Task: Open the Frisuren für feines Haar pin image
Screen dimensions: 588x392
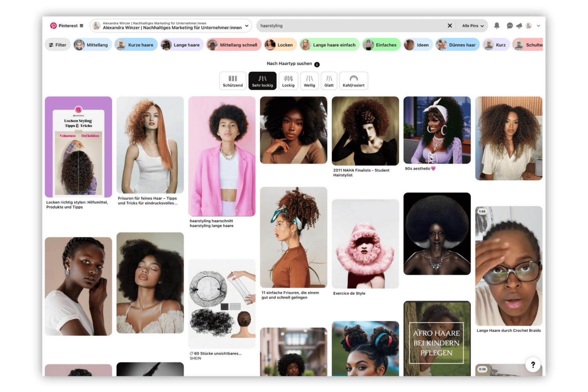Action: 150,145
